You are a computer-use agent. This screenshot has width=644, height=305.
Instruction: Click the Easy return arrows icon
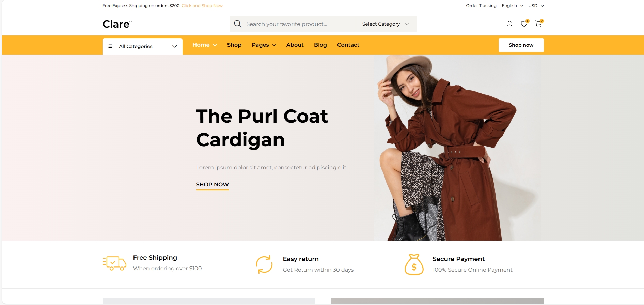point(264,264)
